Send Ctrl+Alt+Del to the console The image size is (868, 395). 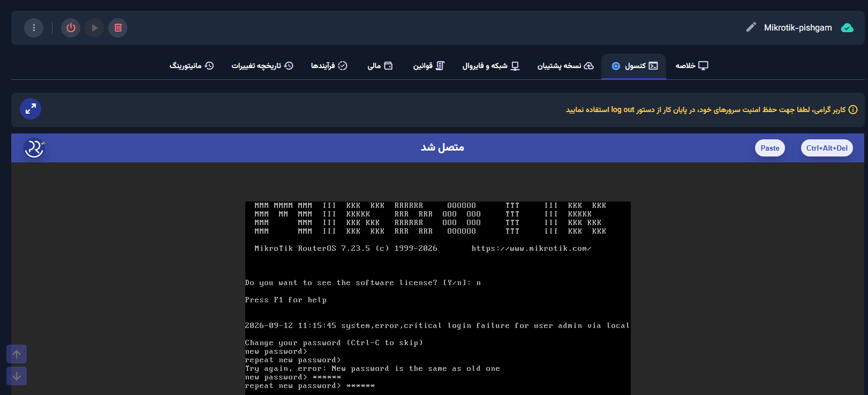point(827,148)
